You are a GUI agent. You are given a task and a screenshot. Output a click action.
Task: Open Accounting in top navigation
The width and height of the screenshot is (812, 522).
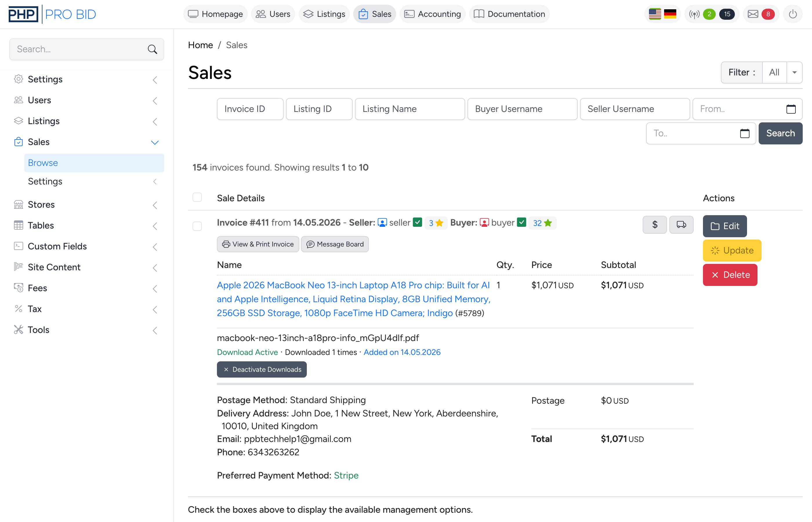pyautogui.click(x=432, y=14)
